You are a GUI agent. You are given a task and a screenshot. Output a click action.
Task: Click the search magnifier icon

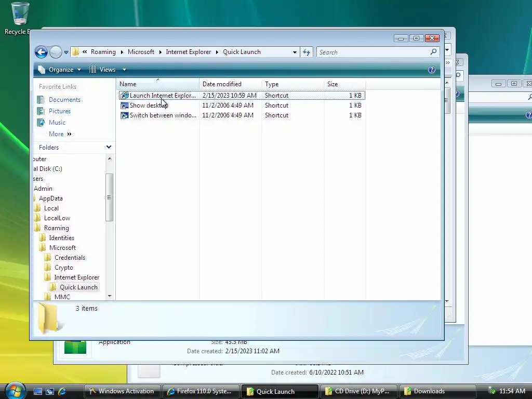[x=433, y=52]
